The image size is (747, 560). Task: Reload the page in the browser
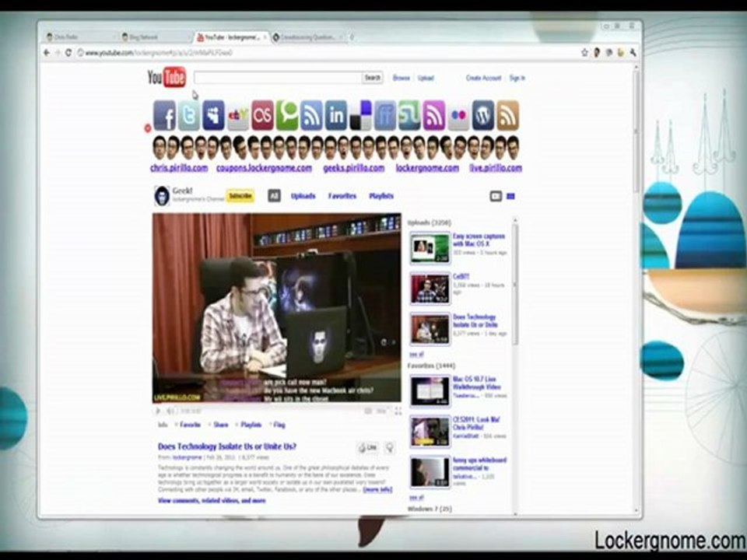tap(68, 53)
